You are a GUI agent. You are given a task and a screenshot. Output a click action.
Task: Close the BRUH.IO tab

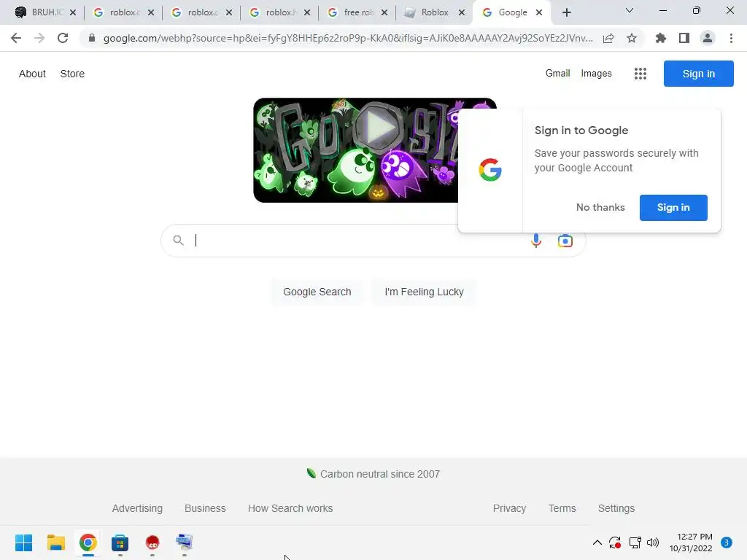pos(73,12)
